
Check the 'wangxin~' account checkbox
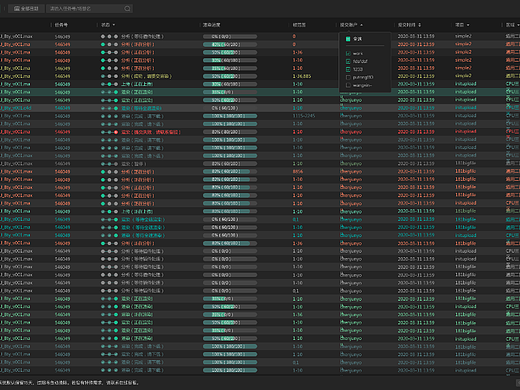pos(348,85)
